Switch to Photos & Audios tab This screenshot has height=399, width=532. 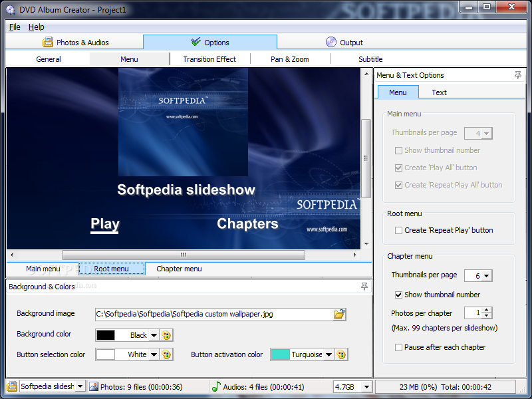coord(75,43)
